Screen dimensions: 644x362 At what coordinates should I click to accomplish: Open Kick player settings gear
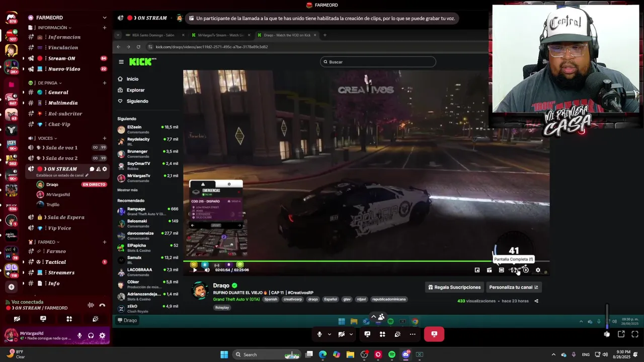[x=538, y=270]
